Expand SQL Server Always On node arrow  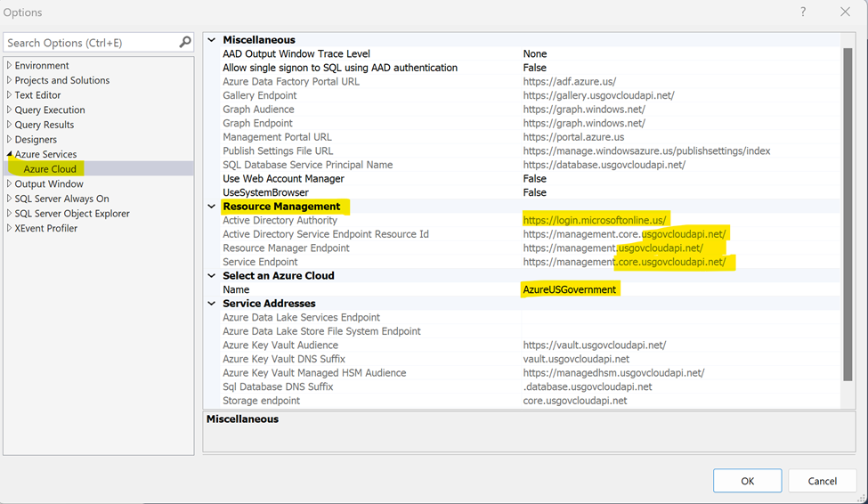tap(9, 199)
